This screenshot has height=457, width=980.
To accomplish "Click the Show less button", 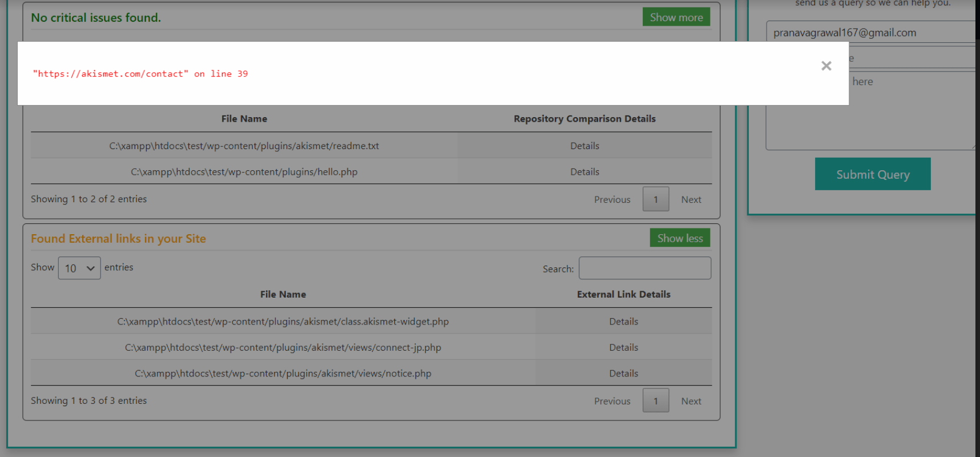I will click(x=680, y=238).
